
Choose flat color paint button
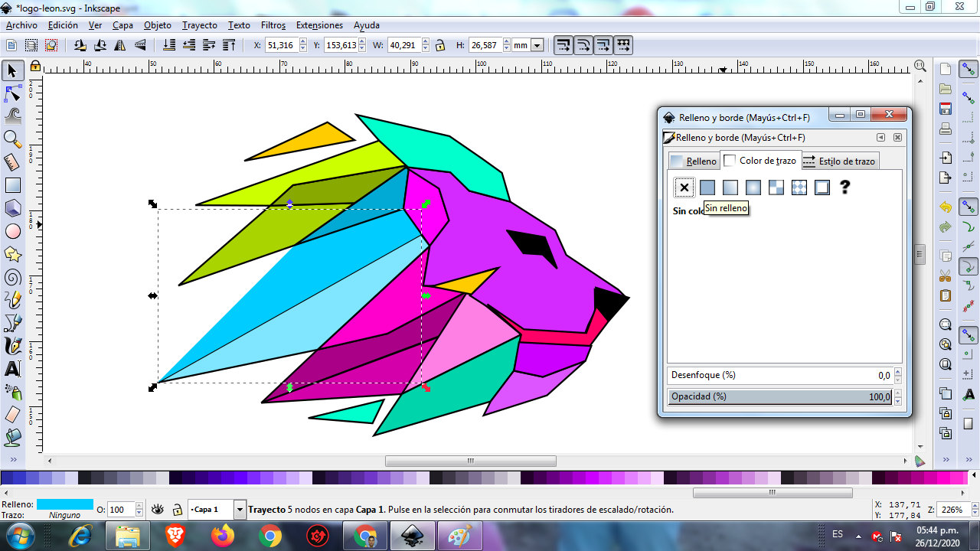(707, 187)
